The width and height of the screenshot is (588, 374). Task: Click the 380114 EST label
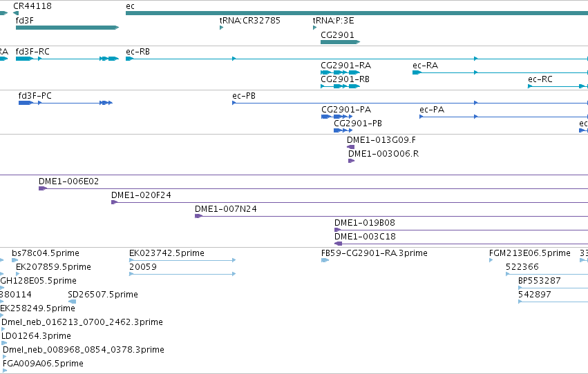point(16,295)
